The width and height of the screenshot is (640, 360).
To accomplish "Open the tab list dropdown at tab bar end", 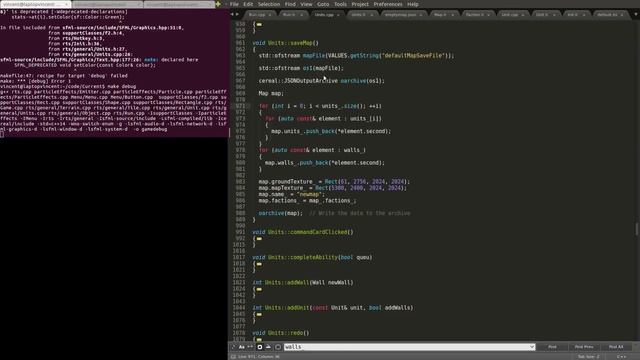I will pyautogui.click(x=636, y=14).
